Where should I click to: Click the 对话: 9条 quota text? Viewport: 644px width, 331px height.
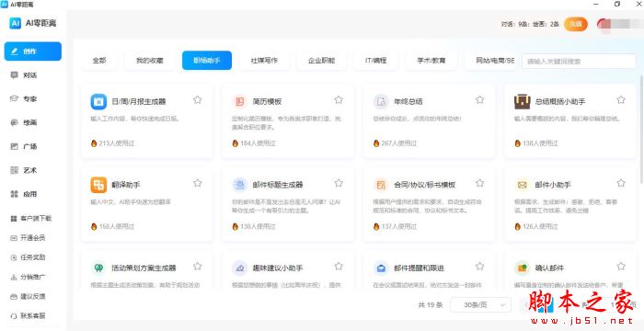click(x=514, y=24)
